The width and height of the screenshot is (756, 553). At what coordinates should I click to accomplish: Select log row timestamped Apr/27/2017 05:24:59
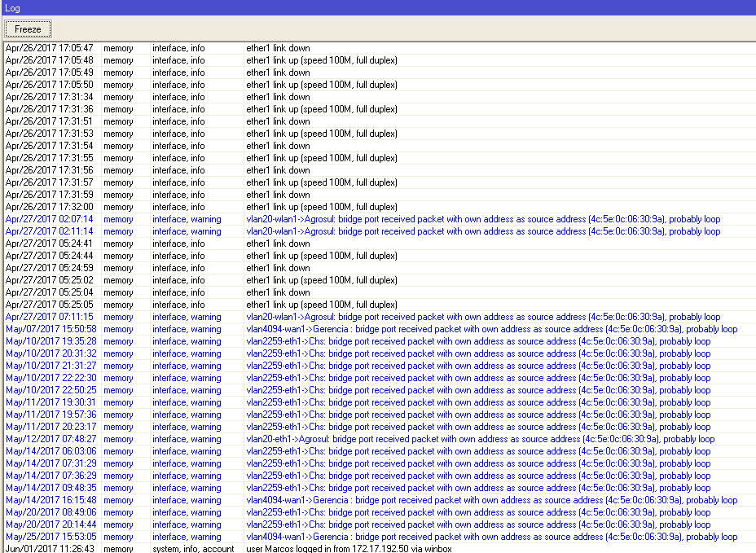(380, 268)
